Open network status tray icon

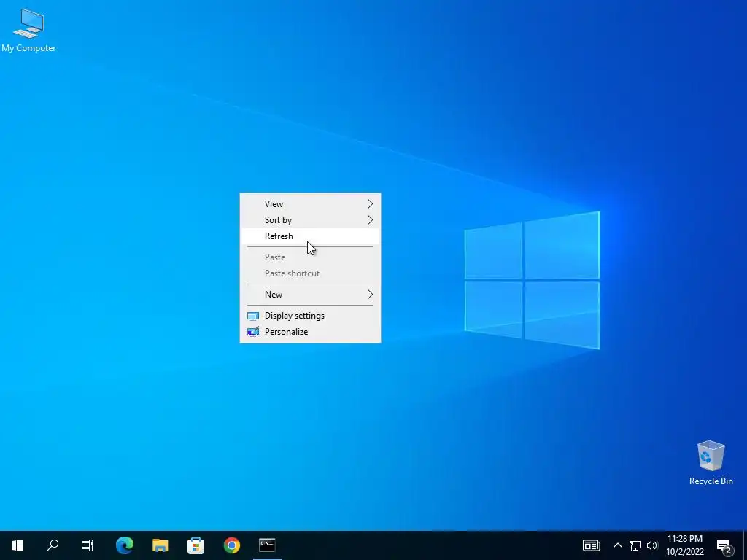click(635, 545)
